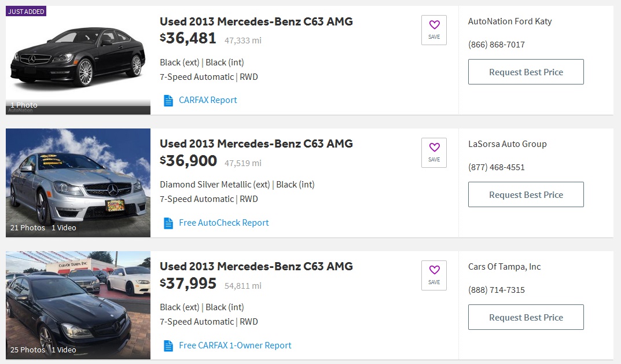Image resolution: width=621 pixels, height=364 pixels.
Task: Save the Cars Of Tampa C63 listing
Action: 434,275
